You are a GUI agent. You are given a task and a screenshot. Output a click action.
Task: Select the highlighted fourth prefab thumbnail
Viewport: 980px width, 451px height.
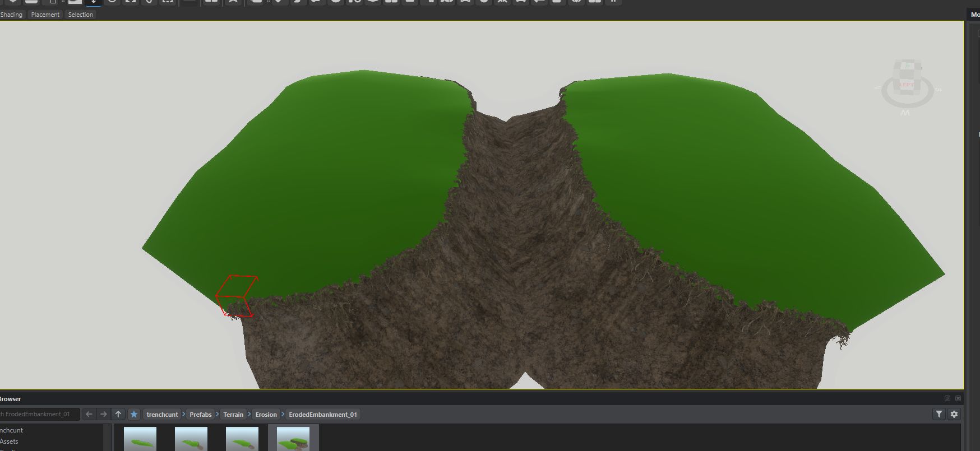pyautogui.click(x=293, y=439)
